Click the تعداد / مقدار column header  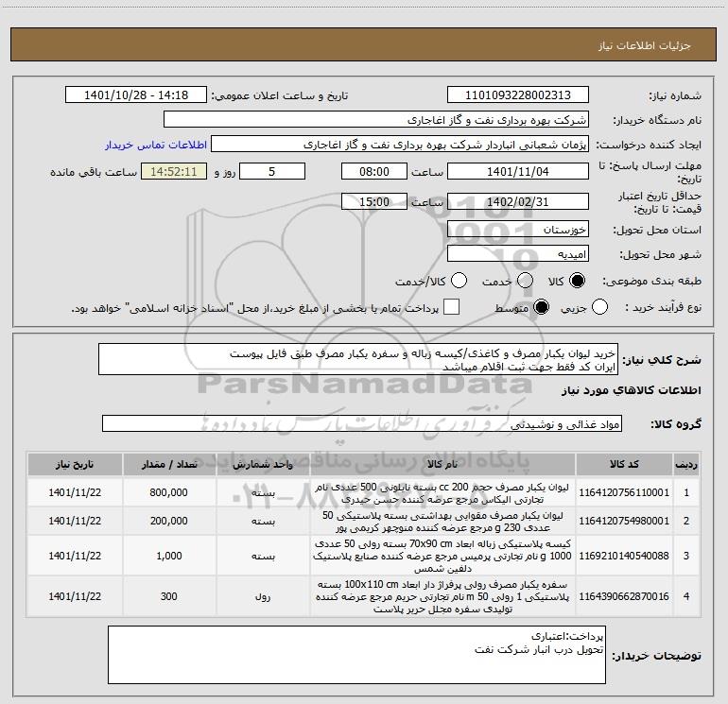click(x=169, y=465)
